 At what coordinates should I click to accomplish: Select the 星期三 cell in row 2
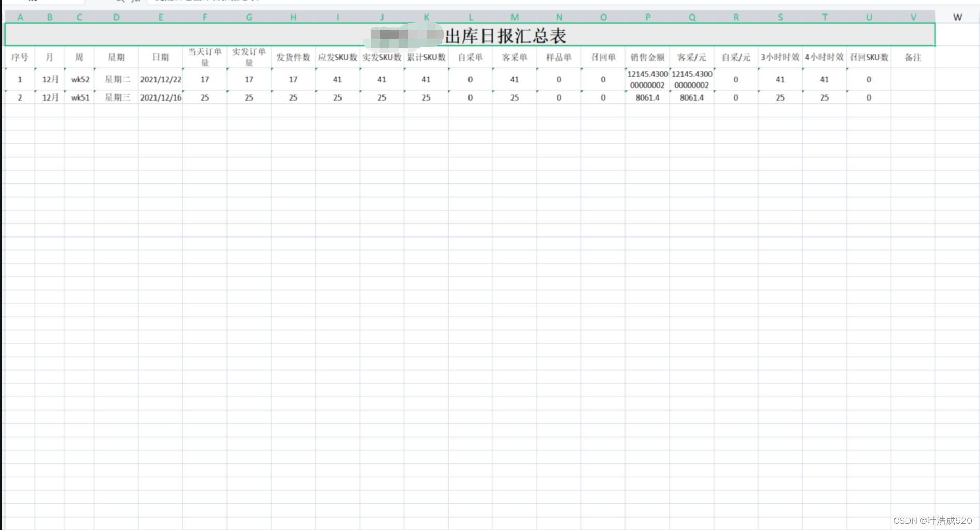click(116, 97)
